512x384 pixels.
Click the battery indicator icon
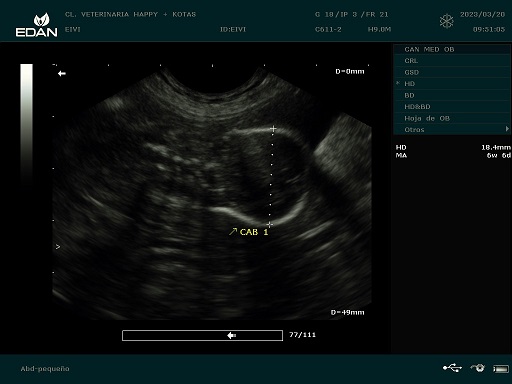tap(501, 369)
